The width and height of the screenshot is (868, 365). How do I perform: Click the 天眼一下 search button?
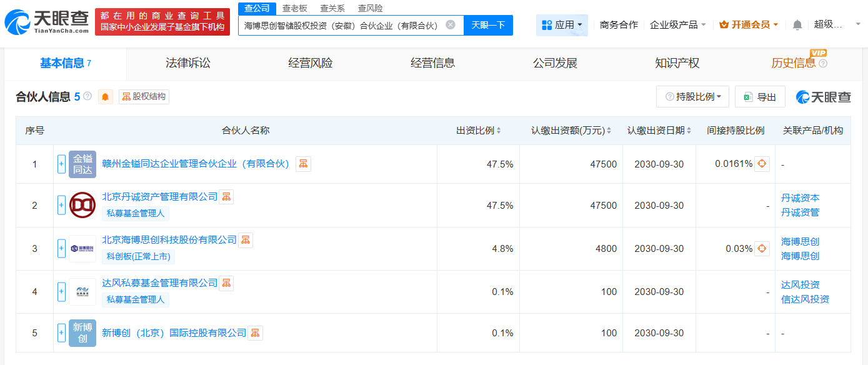pyautogui.click(x=488, y=25)
